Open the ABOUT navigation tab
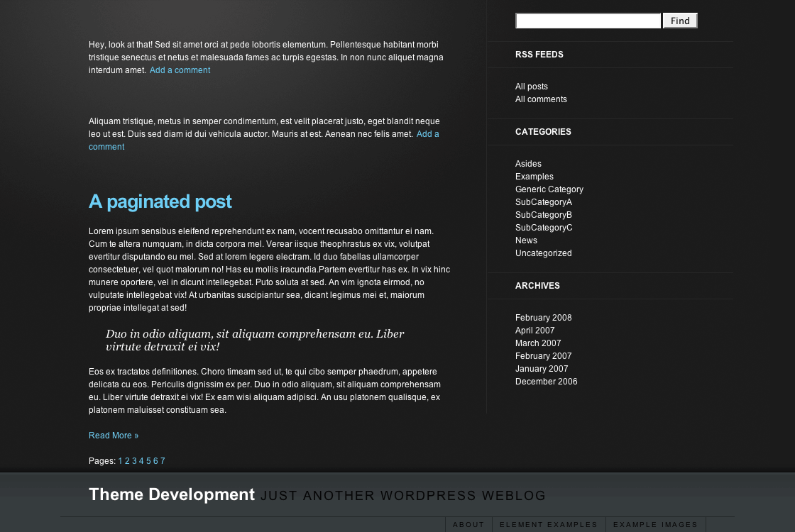The image size is (795, 532). pyautogui.click(x=468, y=524)
